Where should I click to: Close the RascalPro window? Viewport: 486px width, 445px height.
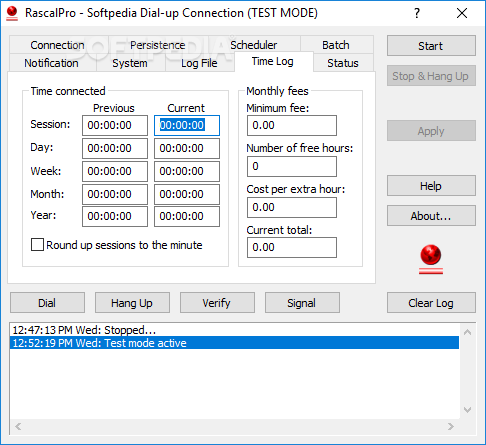click(x=462, y=13)
